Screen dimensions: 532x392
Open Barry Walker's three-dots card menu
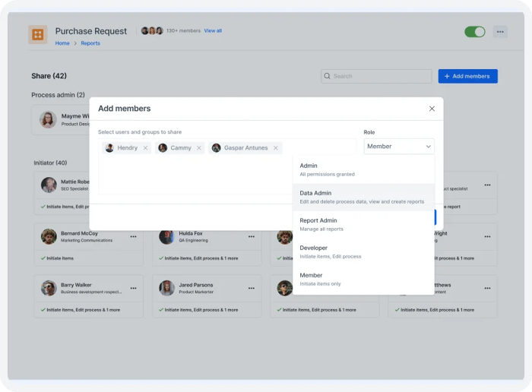pyautogui.click(x=133, y=288)
